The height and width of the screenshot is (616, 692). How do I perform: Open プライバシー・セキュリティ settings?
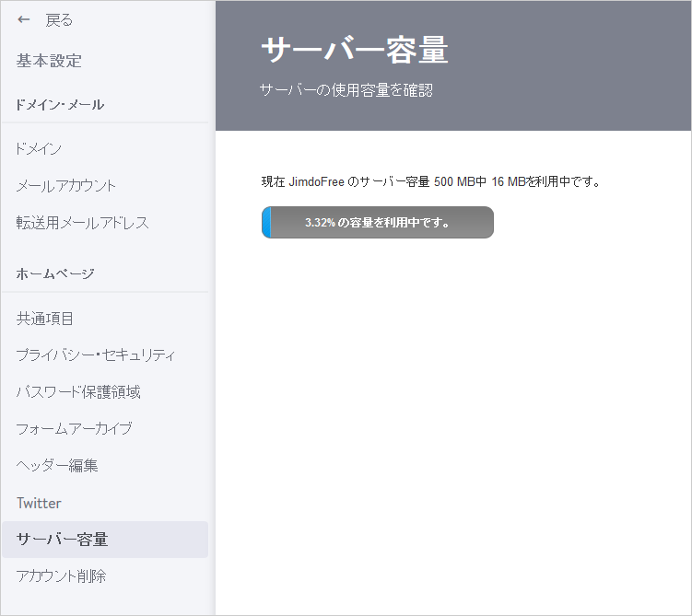point(96,355)
